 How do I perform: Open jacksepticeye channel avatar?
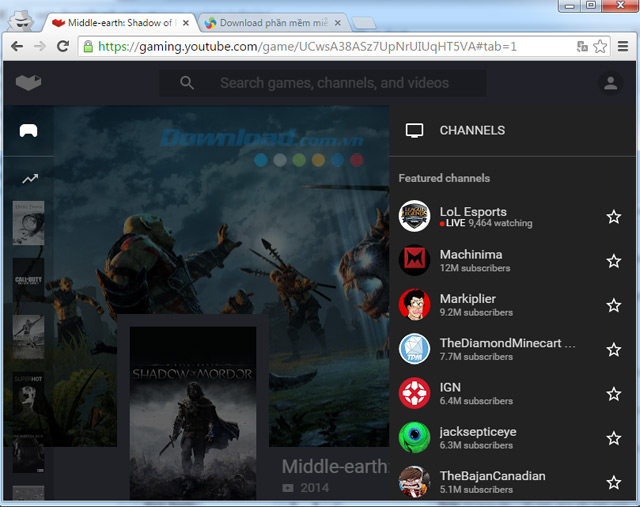pos(414,438)
